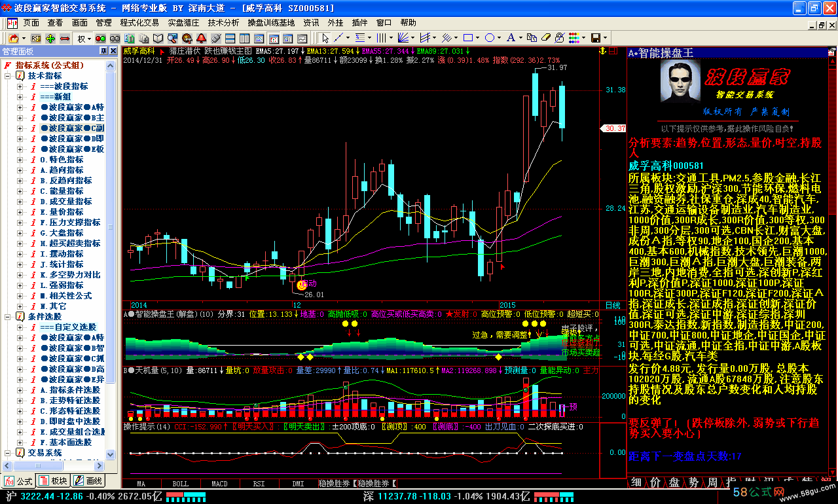Click the magnifier search toolbar icon
The height and width of the screenshot is (504, 838).
point(172,38)
